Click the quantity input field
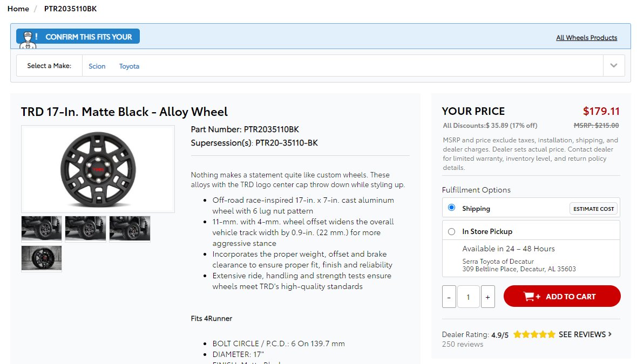The width and height of the screenshot is (637, 364). pos(469,297)
